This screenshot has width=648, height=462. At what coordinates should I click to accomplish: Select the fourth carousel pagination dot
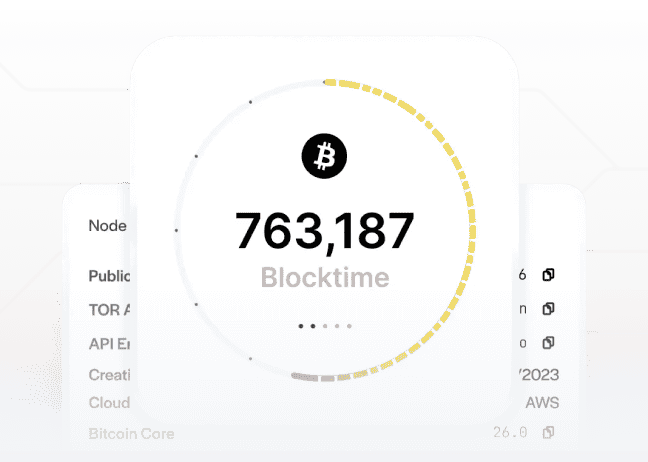pyautogui.click(x=336, y=325)
